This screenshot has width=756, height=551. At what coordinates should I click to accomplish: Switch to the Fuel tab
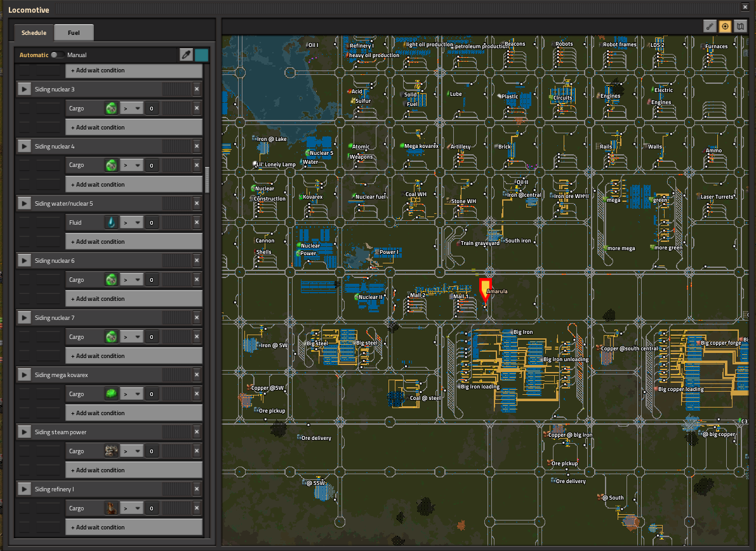[x=74, y=33]
